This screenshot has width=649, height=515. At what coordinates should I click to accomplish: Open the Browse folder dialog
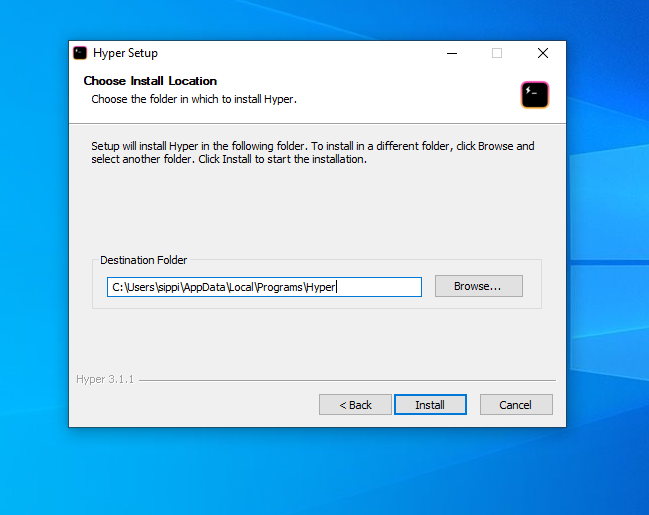pyautogui.click(x=479, y=286)
